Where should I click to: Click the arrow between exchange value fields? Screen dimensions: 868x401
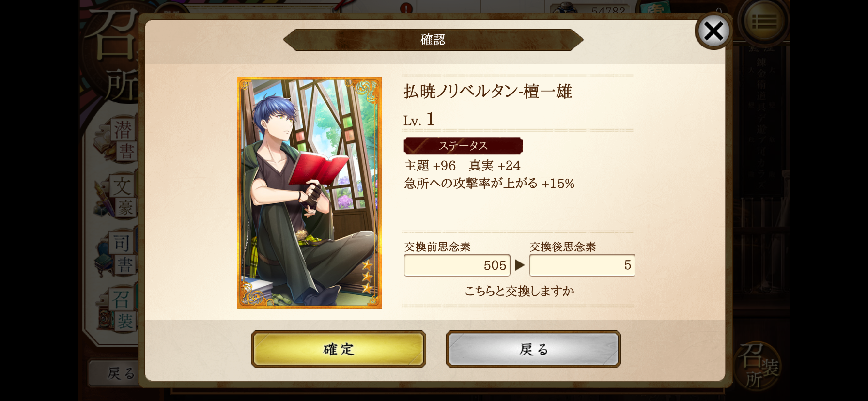coord(520,265)
